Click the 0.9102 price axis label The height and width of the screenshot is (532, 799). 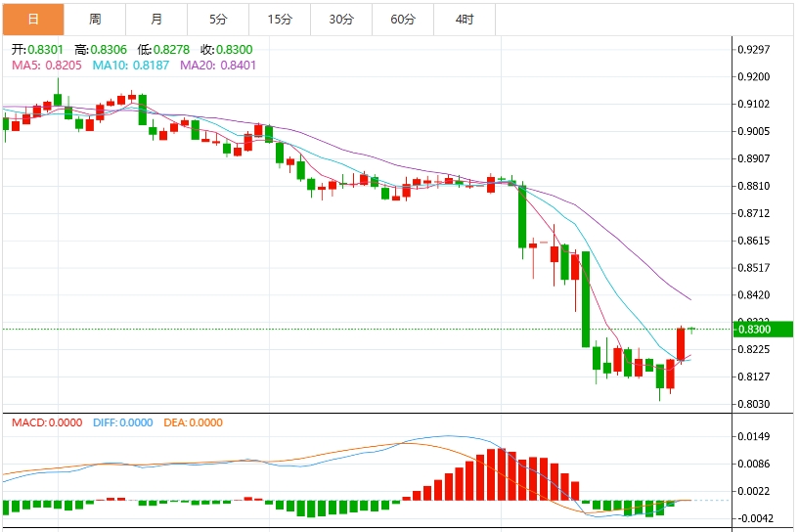[x=754, y=104]
